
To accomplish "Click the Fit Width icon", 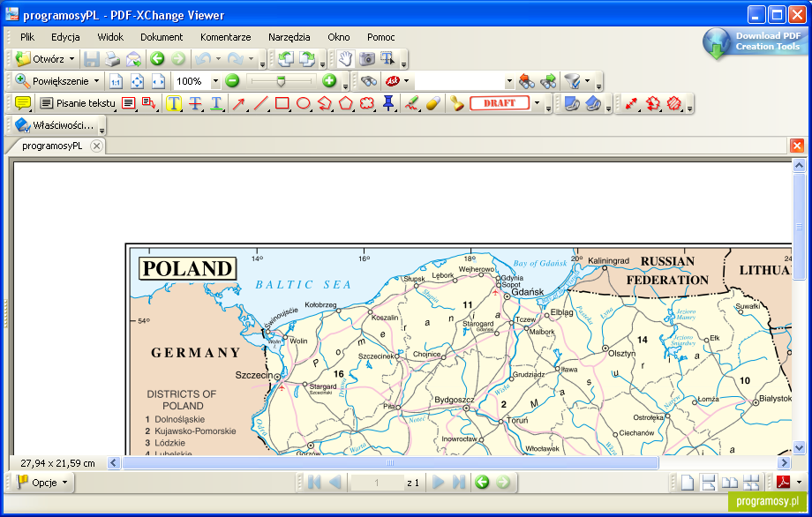I will (158, 81).
